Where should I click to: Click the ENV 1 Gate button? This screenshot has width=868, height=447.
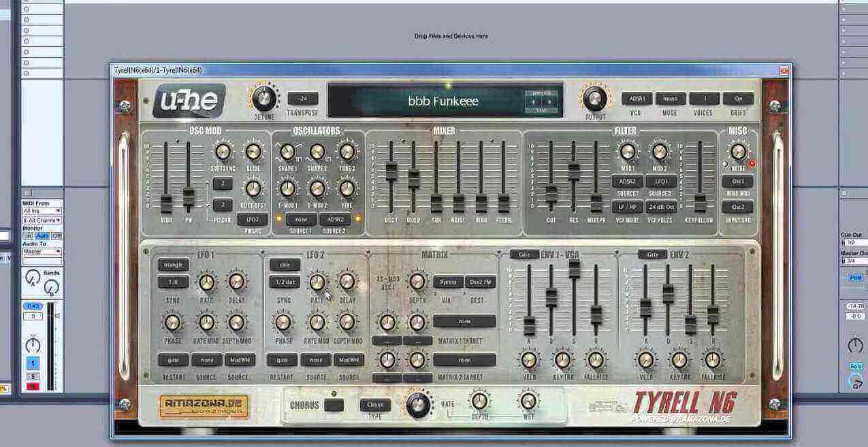(524, 254)
